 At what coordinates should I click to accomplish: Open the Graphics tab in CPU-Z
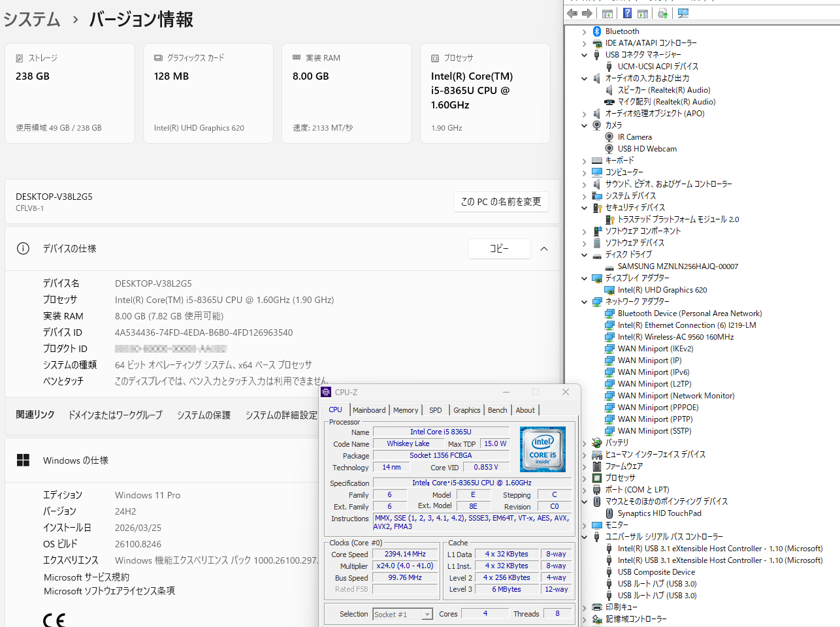[x=467, y=410]
